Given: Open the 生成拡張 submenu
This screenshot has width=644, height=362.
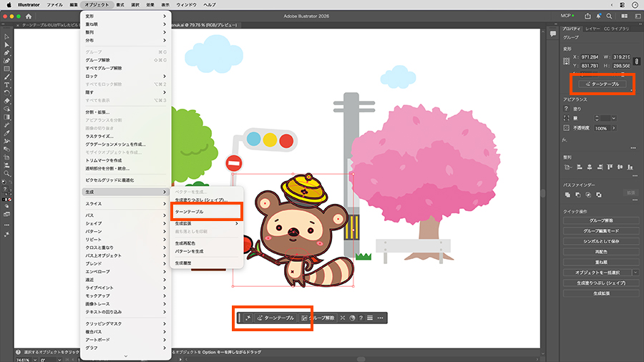Looking at the screenshot, I should point(207,224).
